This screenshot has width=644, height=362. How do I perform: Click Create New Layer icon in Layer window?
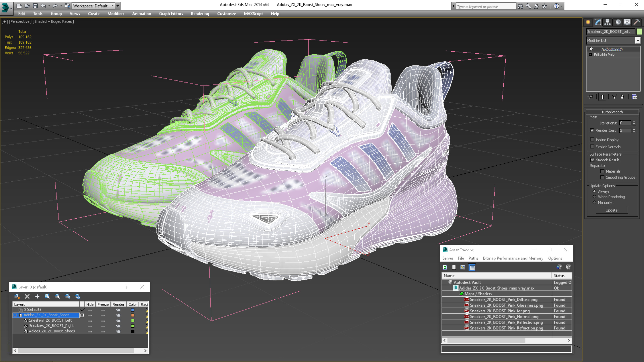click(17, 296)
